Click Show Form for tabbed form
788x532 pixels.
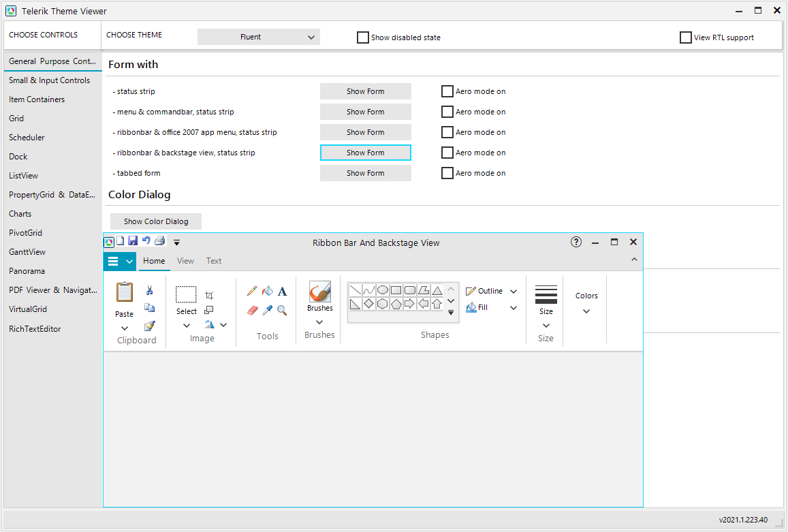pos(365,173)
